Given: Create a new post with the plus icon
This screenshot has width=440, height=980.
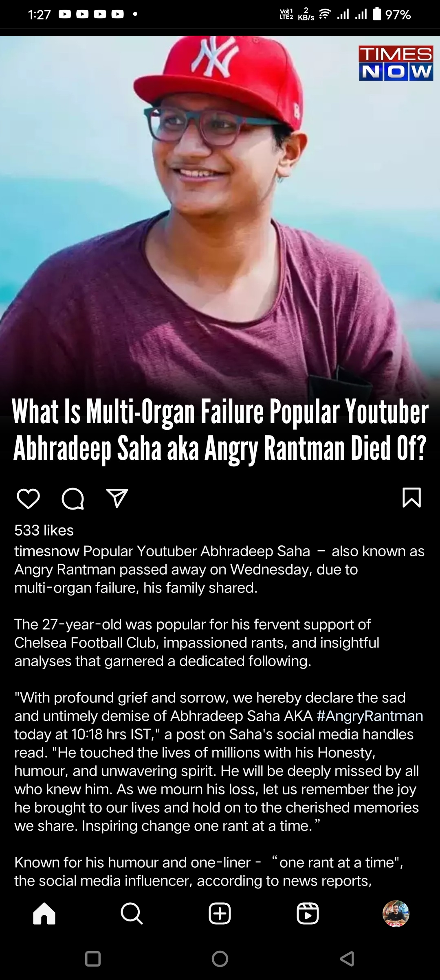Looking at the screenshot, I should click(220, 914).
